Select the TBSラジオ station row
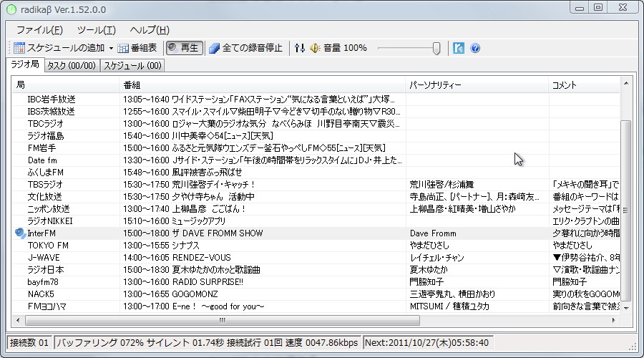The height and width of the screenshot is (358, 644). tap(316, 185)
